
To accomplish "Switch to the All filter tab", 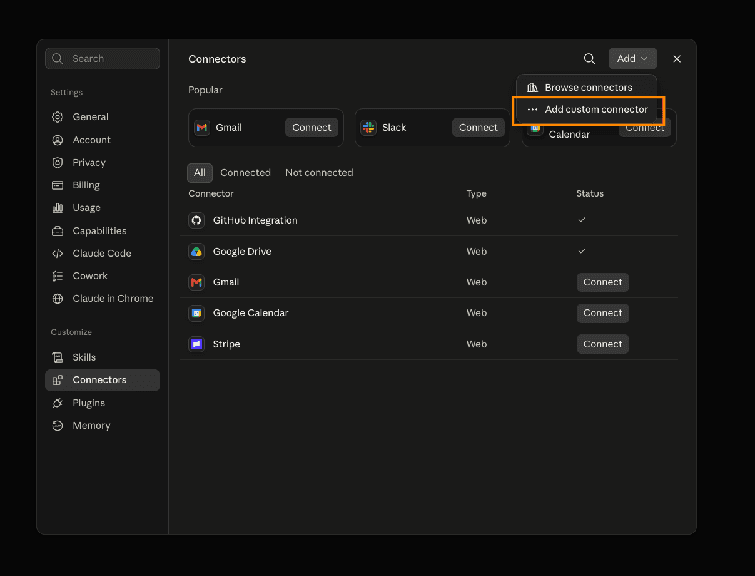I will tap(200, 172).
